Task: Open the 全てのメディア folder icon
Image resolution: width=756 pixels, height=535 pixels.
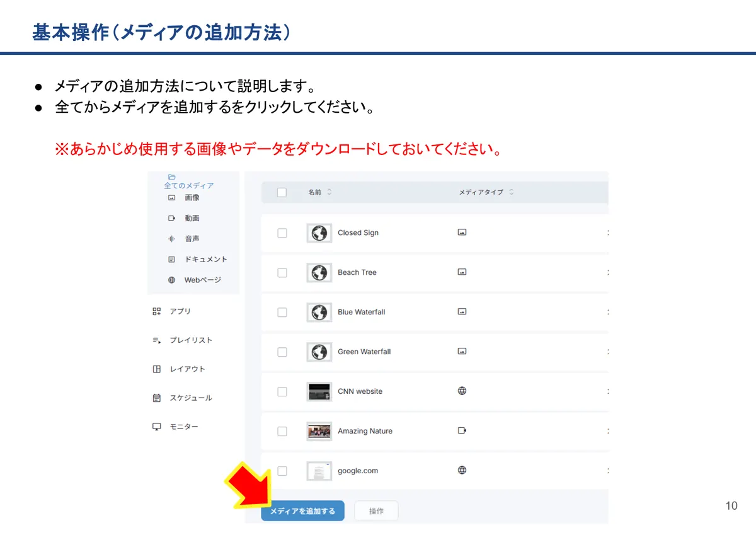Action: click(171, 177)
